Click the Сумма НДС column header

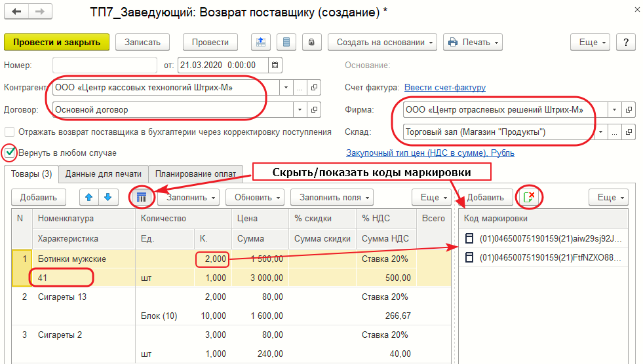tap(386, 238)
